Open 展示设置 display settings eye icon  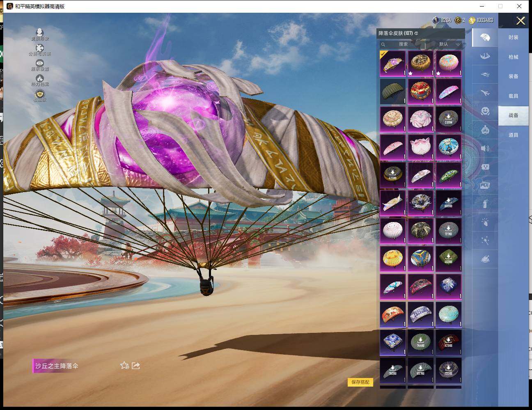(x=40, y=63)
